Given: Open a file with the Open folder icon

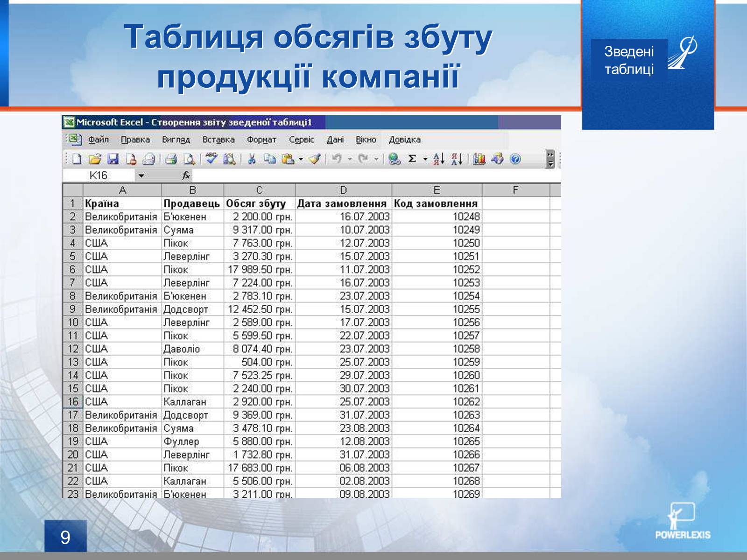Looking at the screenshot, I should pyautogui.click(x=95, y=160).
